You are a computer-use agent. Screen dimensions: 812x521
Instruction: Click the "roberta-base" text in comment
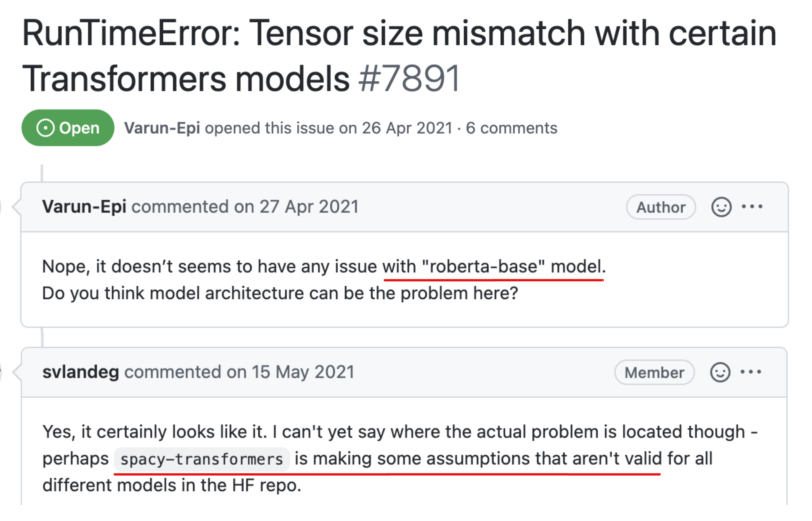tap(484, 267)
